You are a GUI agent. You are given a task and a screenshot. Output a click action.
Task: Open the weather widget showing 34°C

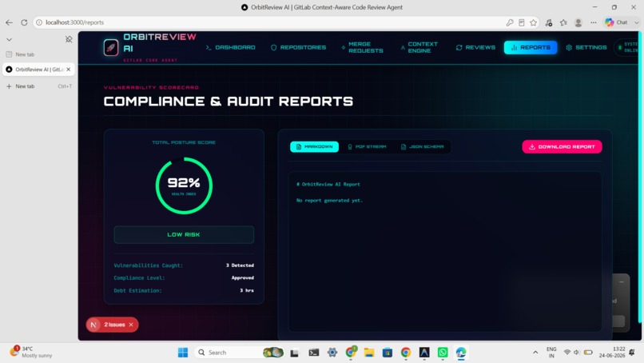click(x=32, y=352)
